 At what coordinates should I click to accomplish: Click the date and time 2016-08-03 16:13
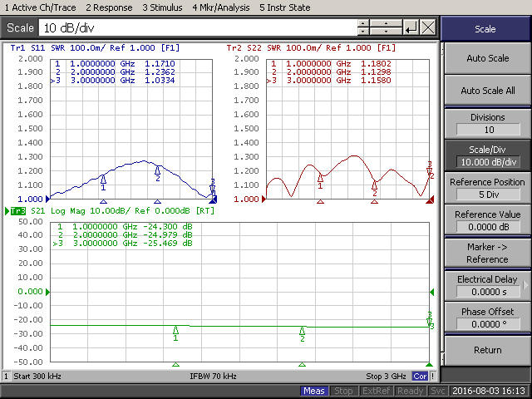[x=489, y=391]
